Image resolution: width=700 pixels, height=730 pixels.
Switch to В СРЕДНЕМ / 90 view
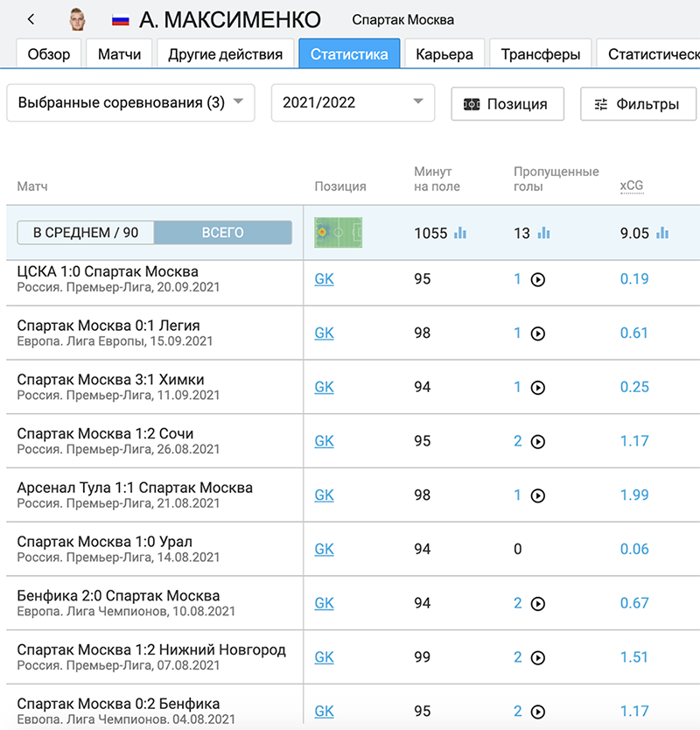pyautogui.click(x=86, y=232)
